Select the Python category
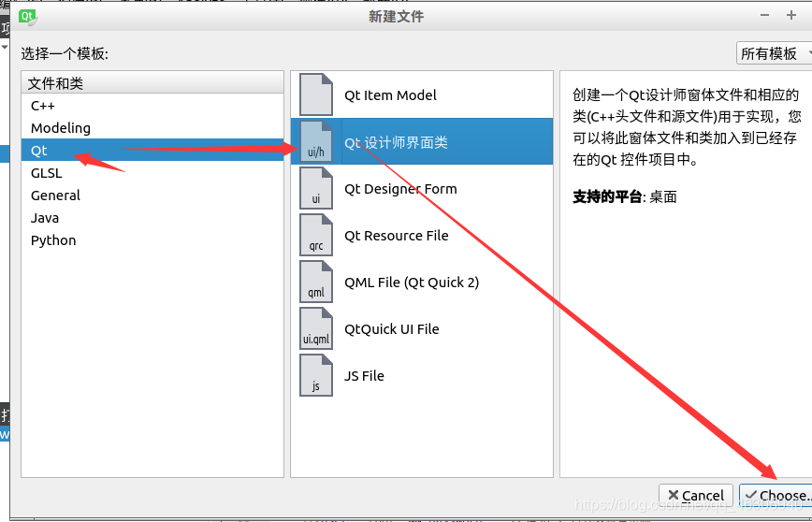The height and width of the screenshot is (522, 812). [x=152, y=240]
